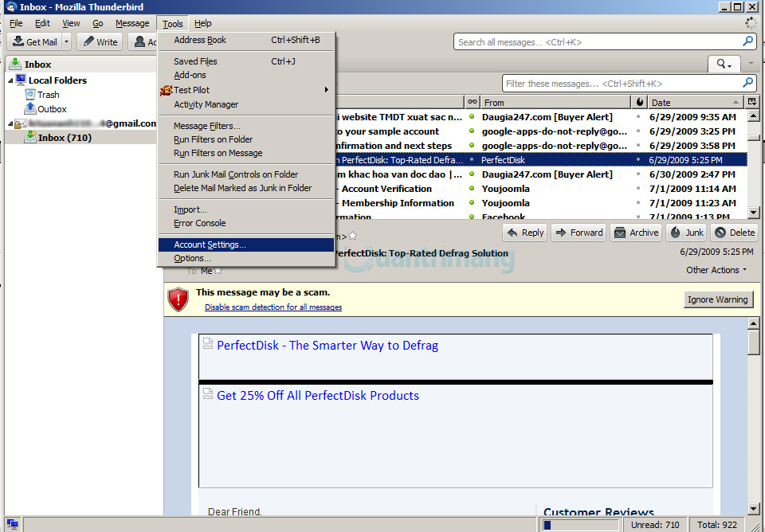Toggle read status dot for Youjoomla 11:14 AM

point(472,188)
